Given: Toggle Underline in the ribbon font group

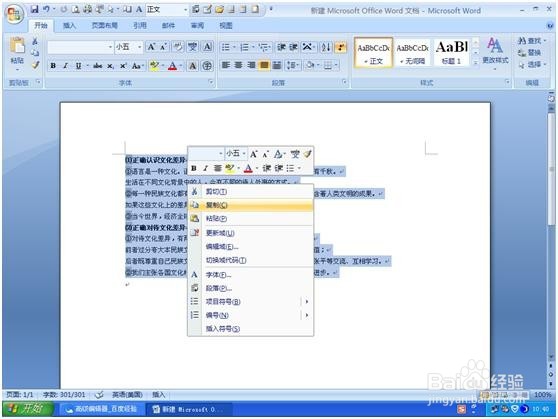Looking at the screenshot, I should 78,66.
